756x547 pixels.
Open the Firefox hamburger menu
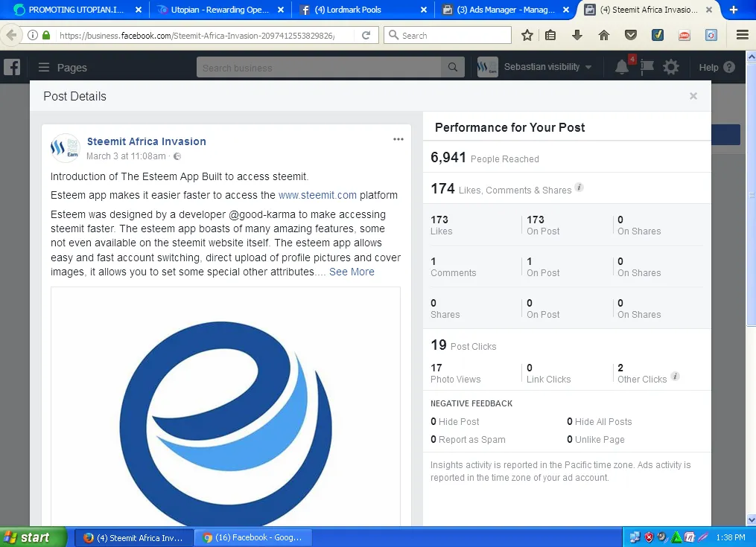tap(742, 35)
